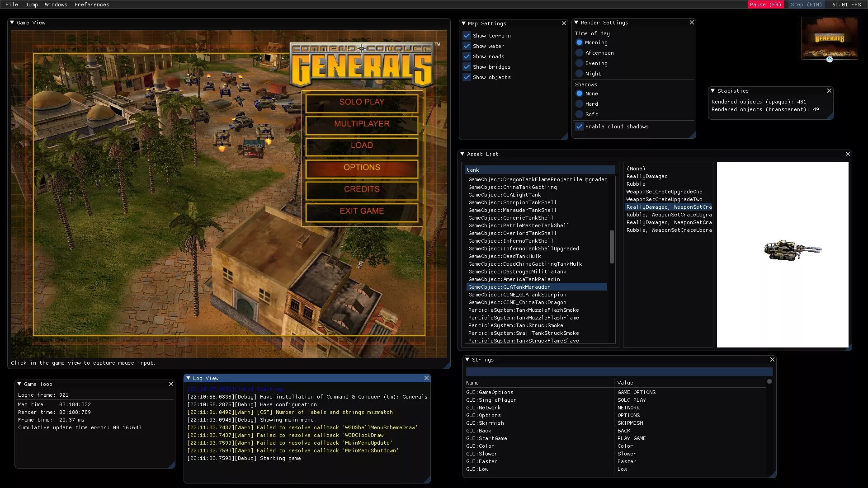
Task: Collapse the Strings panel
Action: point(467,360)
